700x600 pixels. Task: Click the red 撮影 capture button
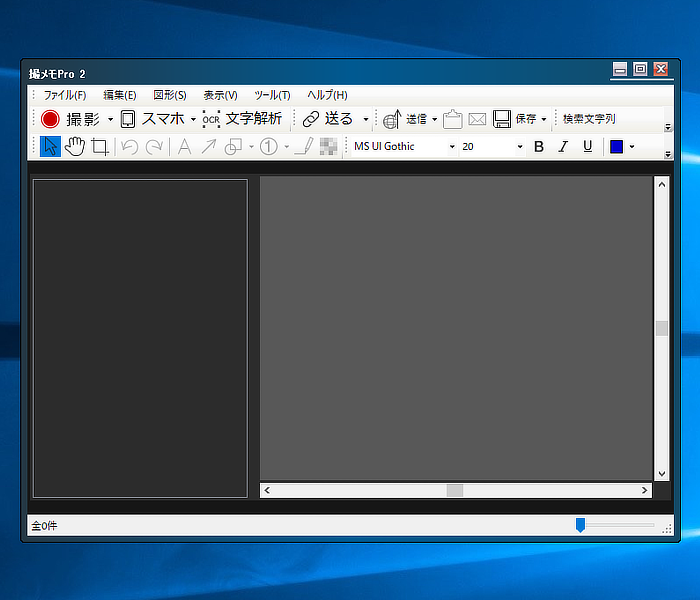50,119
